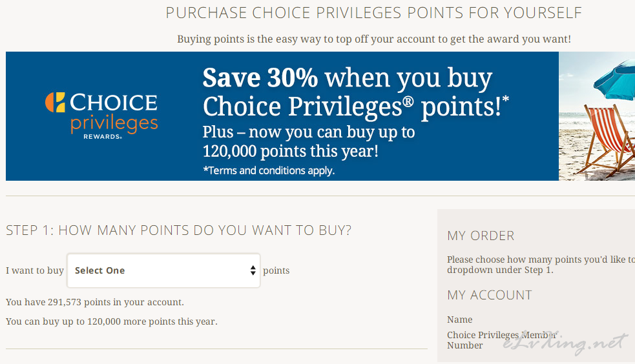Click the orange and yellow Choice emblem
Viewport: 635px width, 364px height.
point(55,102)
